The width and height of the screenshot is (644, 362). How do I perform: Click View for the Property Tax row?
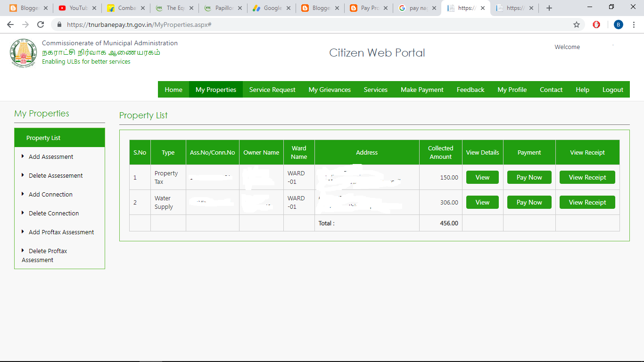tap(482, 177)
